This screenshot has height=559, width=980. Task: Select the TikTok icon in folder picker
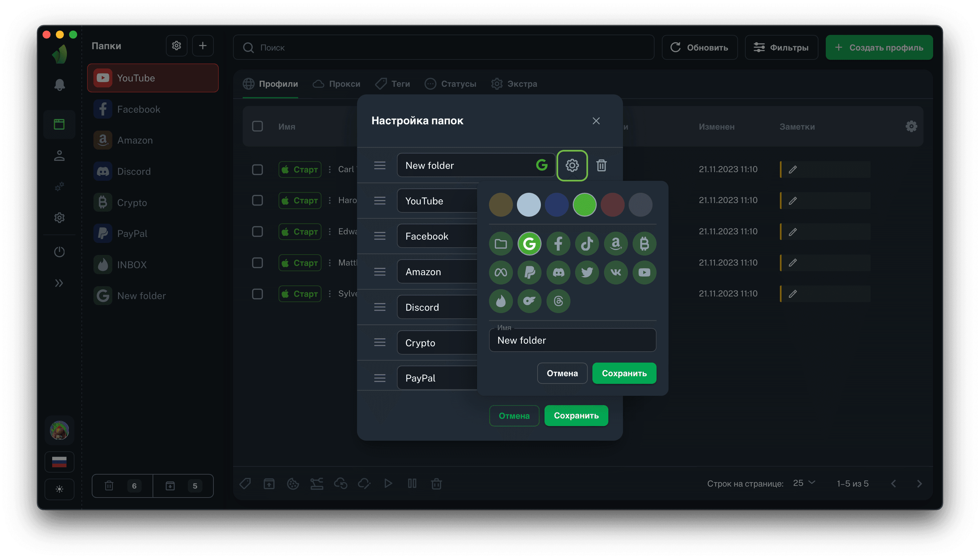(x=587, y=243)
